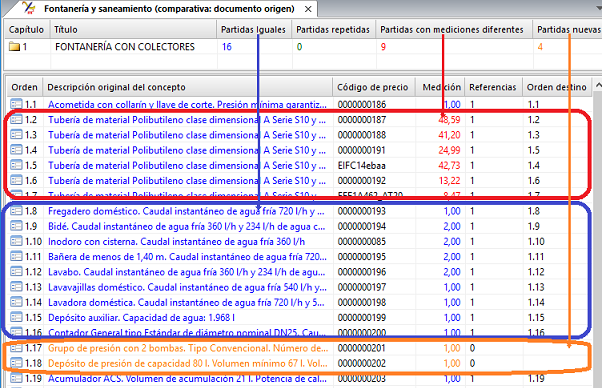Click the row icon for item 1.18
This screenshot has width=603, height=389.
pyautogui.click(x=16, y=363)
